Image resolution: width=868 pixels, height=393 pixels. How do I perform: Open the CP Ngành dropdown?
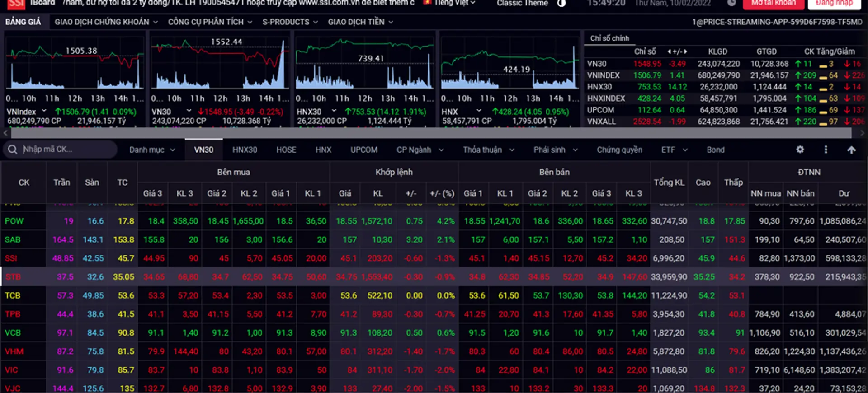pyautogui.click(x=420, y=150)
